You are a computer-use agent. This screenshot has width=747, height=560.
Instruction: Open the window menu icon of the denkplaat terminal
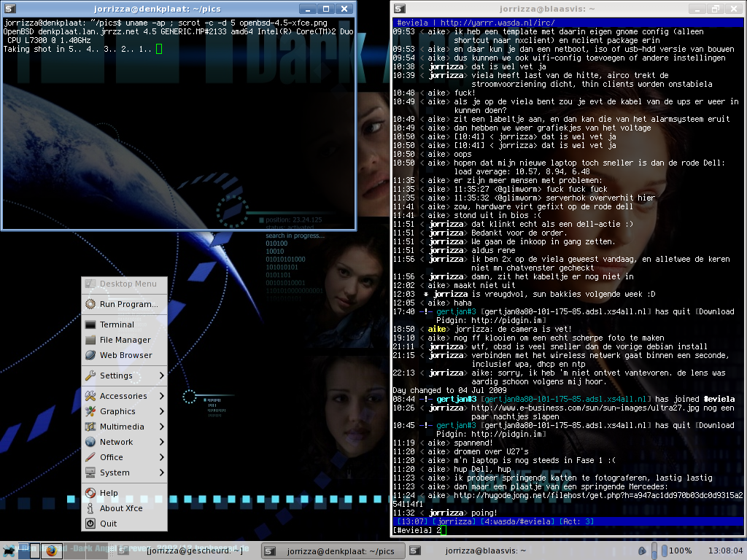tap(9, 9)
